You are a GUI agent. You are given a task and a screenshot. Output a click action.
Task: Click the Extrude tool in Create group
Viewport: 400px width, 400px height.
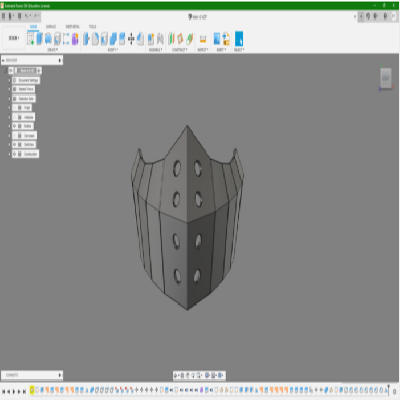coord(40,39)
